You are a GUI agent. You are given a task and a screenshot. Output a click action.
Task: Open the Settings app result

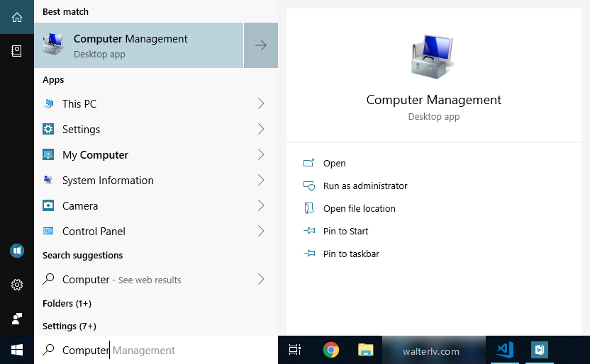click(x=81, y=130)
